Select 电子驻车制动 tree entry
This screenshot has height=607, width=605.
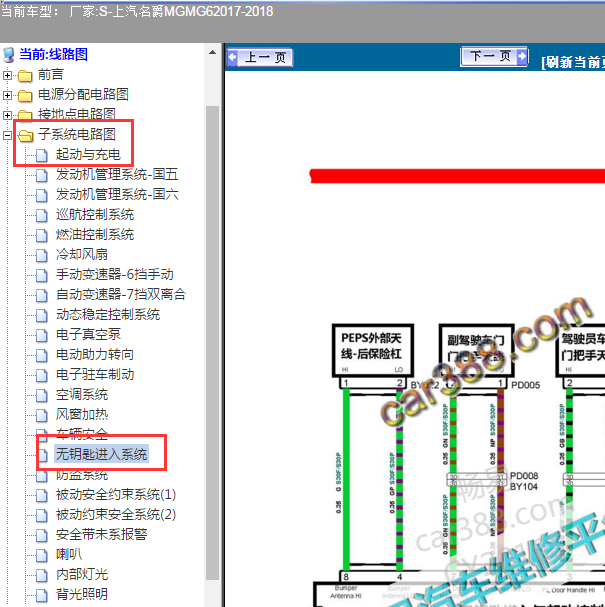click(95, 374)
